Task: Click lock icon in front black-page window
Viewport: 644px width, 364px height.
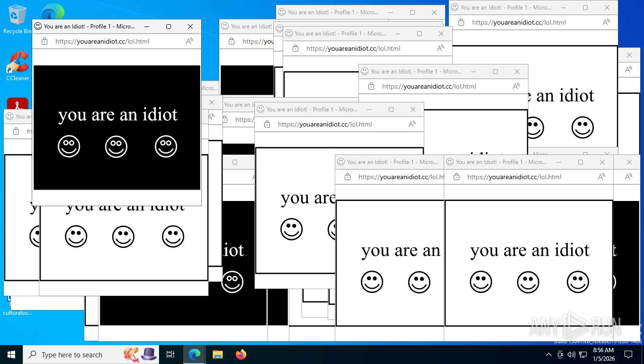Action: tap(45, 41)
